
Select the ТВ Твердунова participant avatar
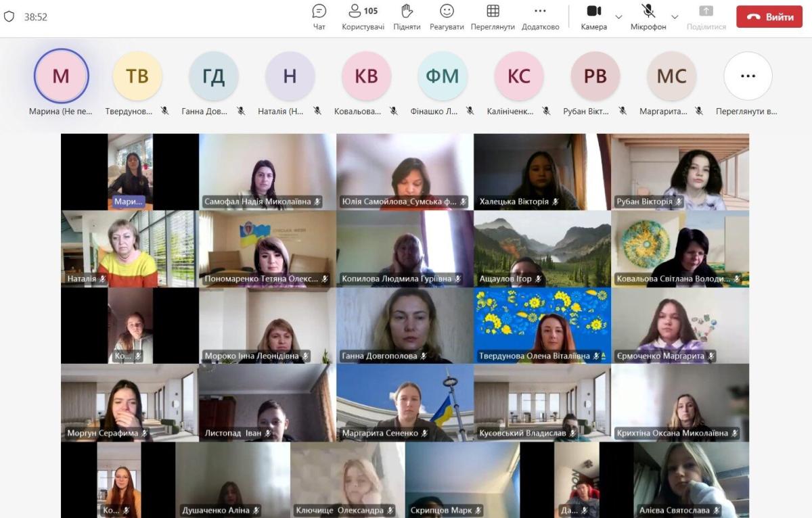pos(137,76)
